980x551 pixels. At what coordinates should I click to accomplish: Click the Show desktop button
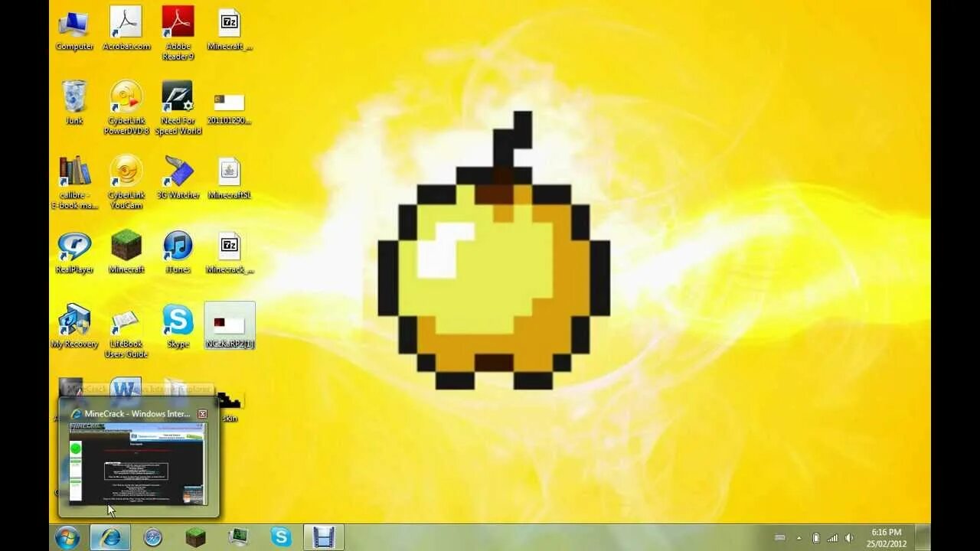(923, 537)
